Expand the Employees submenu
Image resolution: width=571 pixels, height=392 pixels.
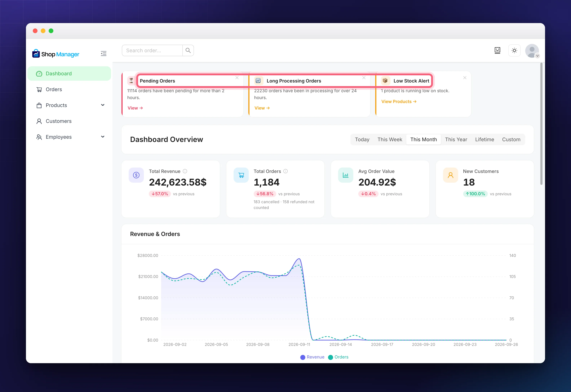point(103,137)
